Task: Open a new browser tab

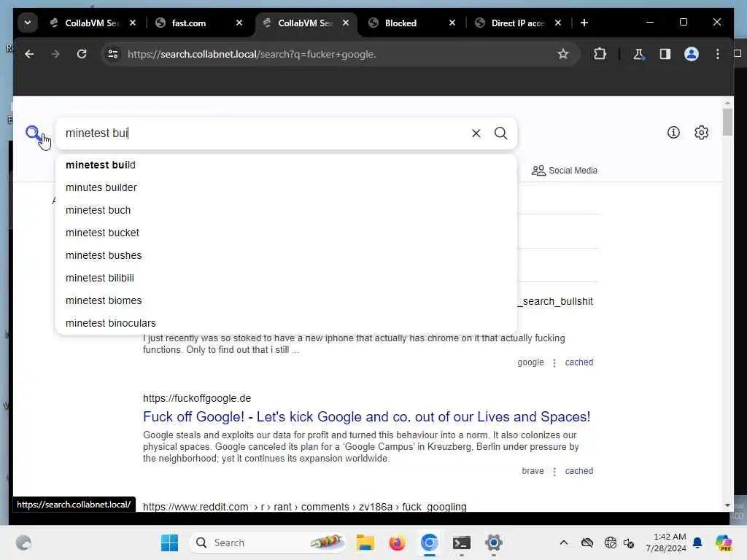Action: [x=584, y=23]
